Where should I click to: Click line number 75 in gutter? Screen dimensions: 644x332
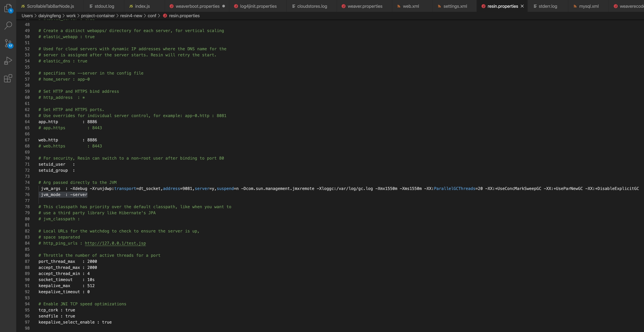pos(27,188)
